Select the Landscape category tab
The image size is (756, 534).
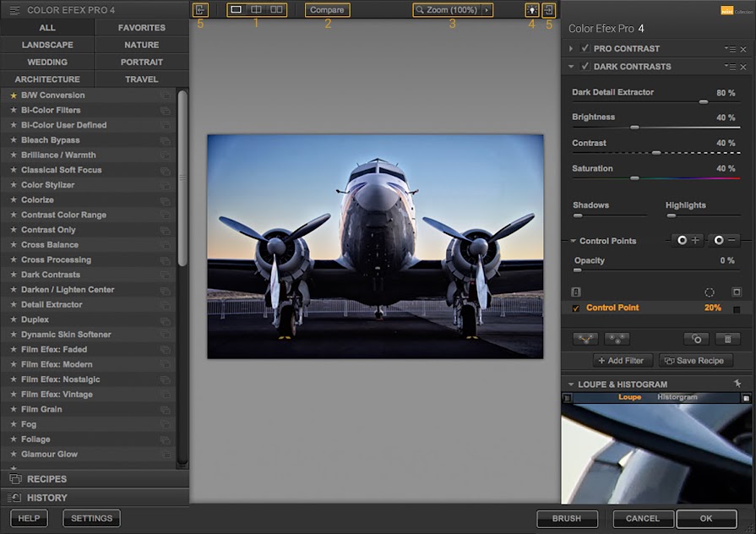[x=47, y=45]
